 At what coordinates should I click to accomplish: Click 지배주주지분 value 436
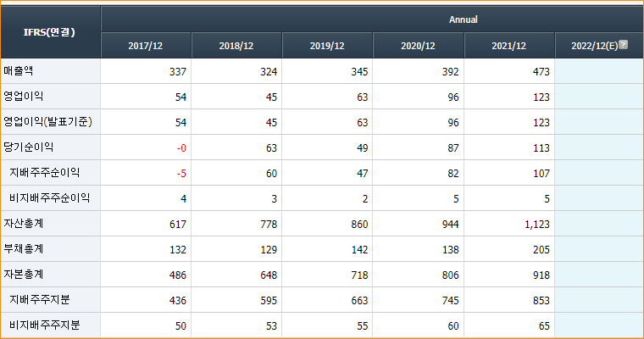pos(178,301)
